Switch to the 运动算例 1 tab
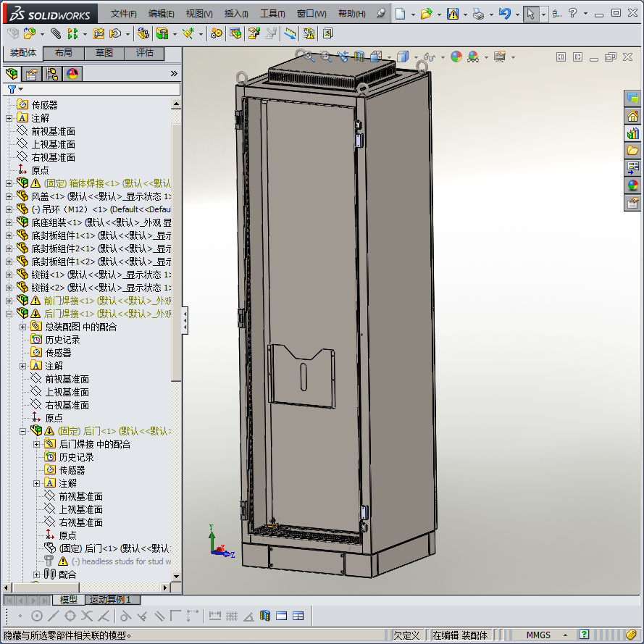 [112, 600]
